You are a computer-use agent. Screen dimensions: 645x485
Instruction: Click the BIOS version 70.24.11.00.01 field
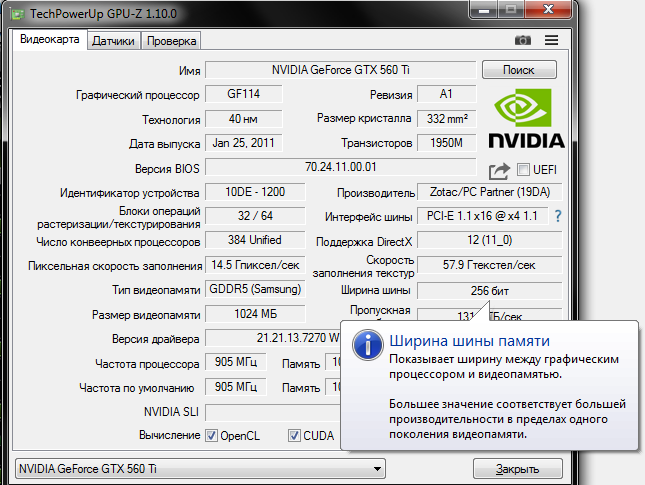341,167
